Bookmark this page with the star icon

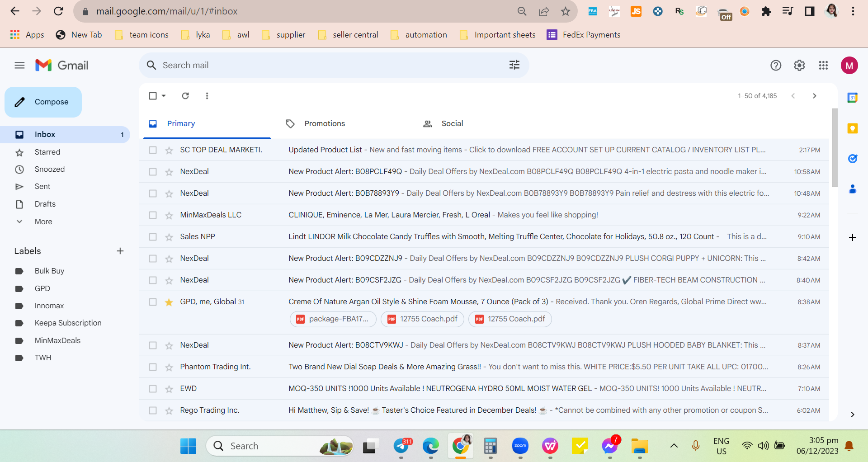click(566, 11)
